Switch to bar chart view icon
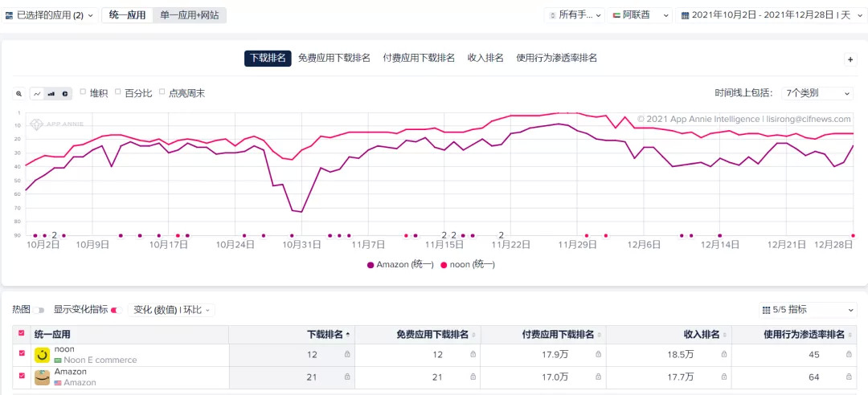868x395 pixels. (x=51, y=94)
